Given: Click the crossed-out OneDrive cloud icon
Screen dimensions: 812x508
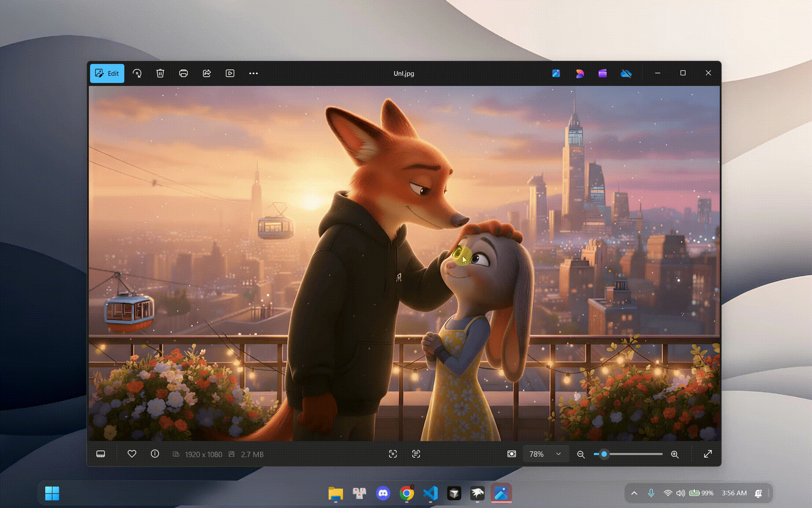Looking at the screenshot, I should pyautogui.click(x=626, y=73).
